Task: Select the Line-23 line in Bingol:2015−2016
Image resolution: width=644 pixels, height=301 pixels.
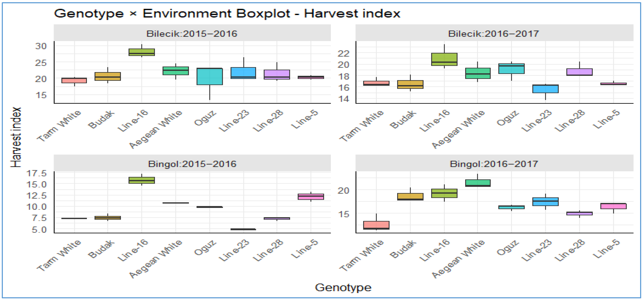Action: (243, 229)
